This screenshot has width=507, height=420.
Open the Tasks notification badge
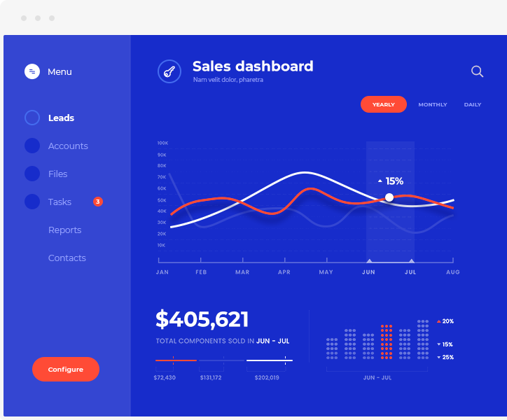tap(98, 202)
